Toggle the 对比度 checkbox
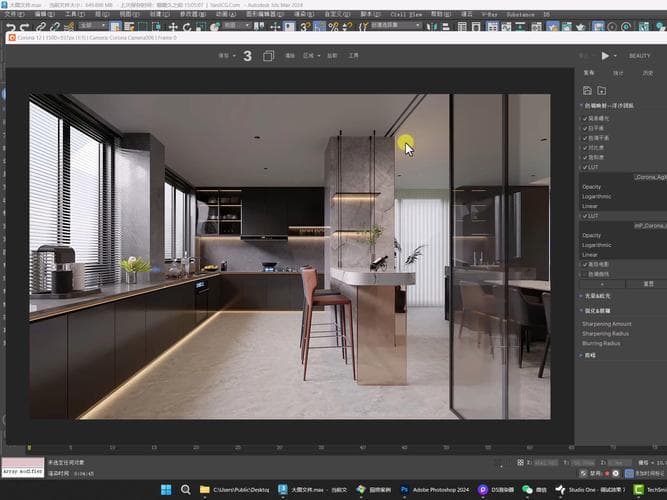The width and height of the screenshot is (667, 500). [585, 148]
